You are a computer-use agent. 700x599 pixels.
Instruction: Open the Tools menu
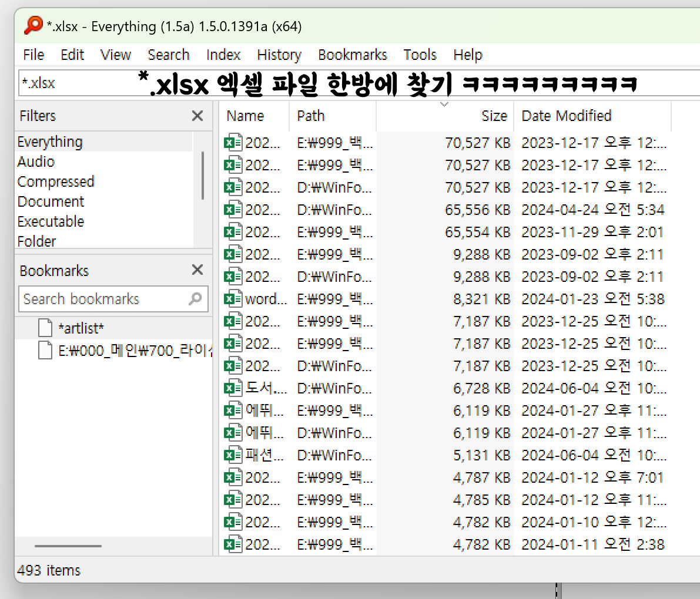[420, 55]
